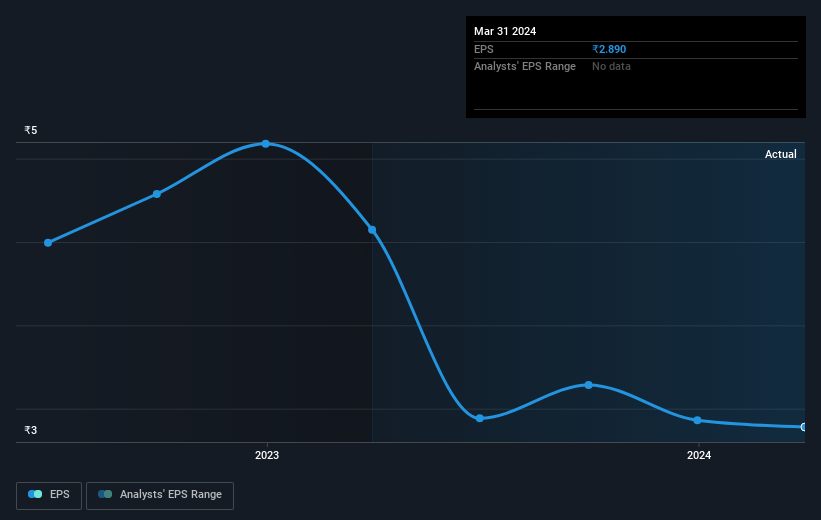This screenshot has height=520, width=821.
Task: Select the first EPS data point on the line
Action: (x=48, y=242)
